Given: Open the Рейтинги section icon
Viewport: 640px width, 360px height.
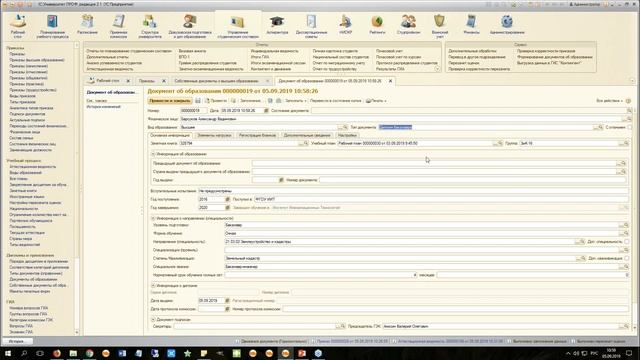Looking at the screenshot, I should [377, 24].
